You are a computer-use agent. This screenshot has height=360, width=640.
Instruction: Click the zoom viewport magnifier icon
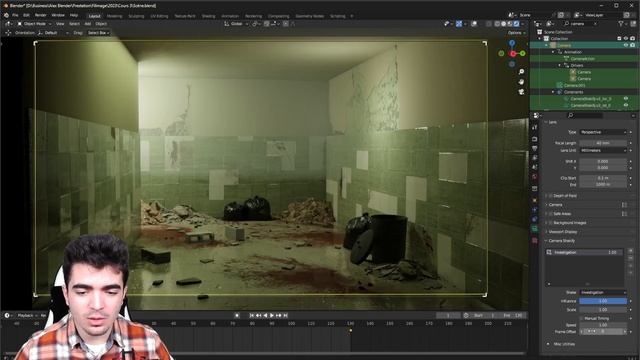coord(521,72)
